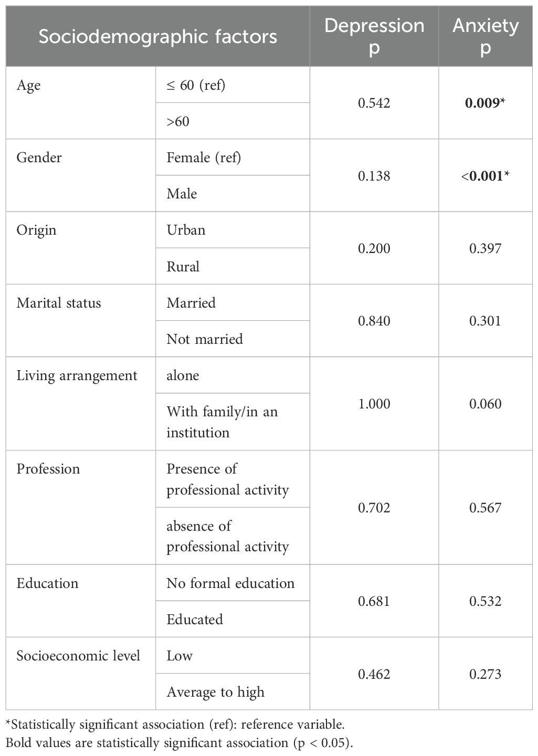Screen dimensions: 538x756
Task: Click the depression p-value 0.681
Action: [x=374, y=601]
